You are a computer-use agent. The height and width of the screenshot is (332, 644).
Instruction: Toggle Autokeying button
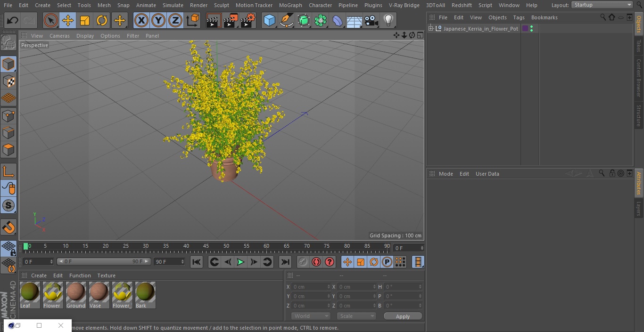pos(316,262)
